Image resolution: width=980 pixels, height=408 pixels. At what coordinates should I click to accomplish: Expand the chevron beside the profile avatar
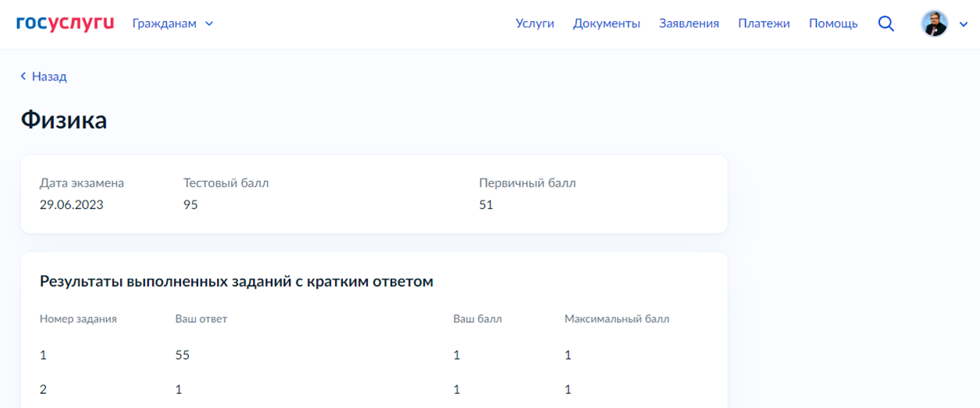(x=964, y=24)
